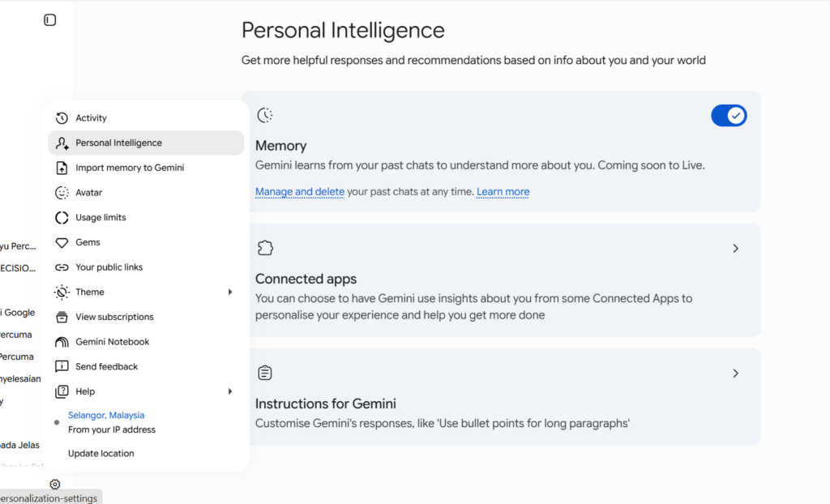Click the Learn more link

pos(503,192)
